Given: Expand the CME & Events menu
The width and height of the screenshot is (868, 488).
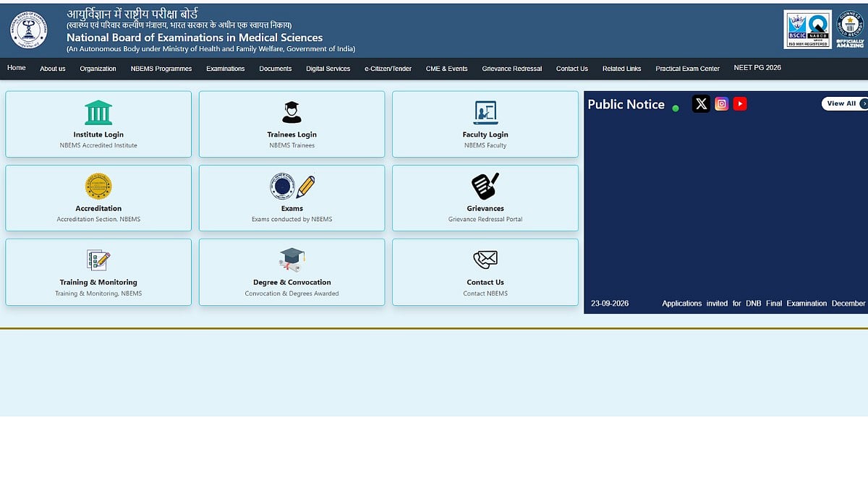Looking at the screenshot, I should point(447,69).
